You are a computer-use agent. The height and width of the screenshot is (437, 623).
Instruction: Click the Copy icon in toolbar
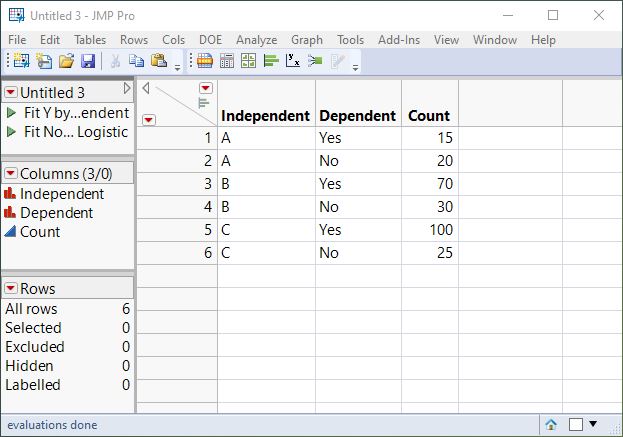pos(137,62)
